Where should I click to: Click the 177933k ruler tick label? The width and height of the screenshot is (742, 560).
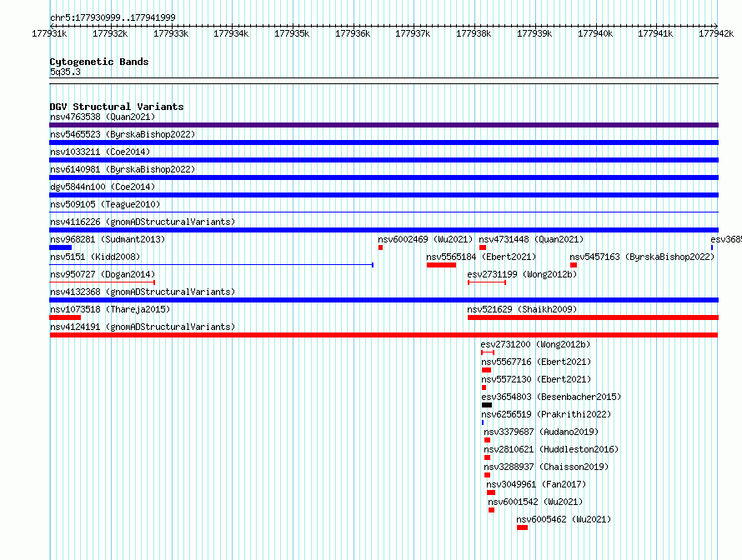[171, 33]
